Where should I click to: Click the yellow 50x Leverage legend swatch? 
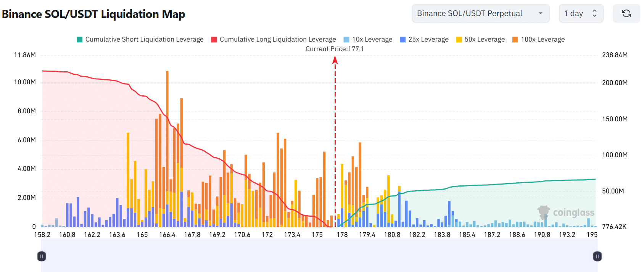(459, 40)
